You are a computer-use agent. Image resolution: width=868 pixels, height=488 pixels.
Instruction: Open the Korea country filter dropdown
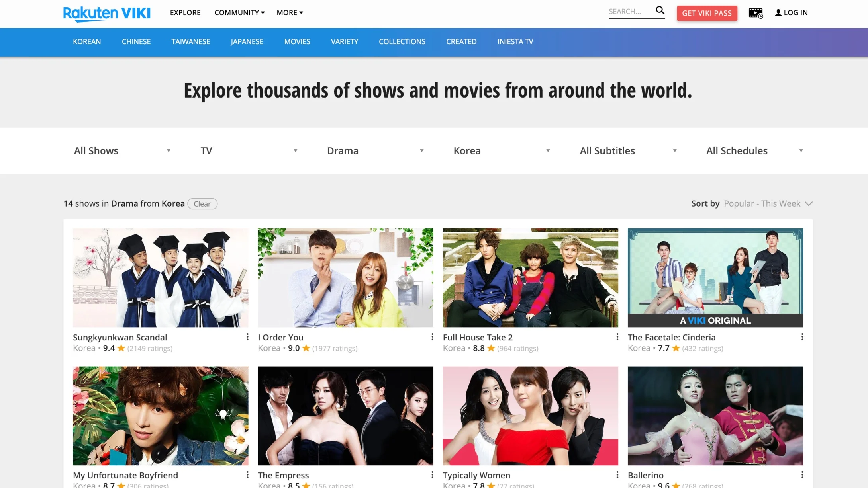point(502,151)
